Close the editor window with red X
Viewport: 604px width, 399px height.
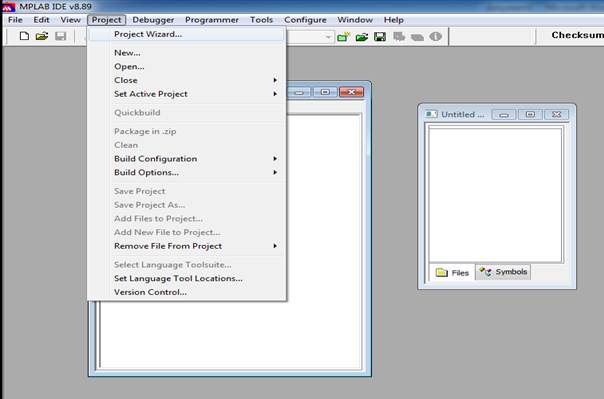coord(351,92)
